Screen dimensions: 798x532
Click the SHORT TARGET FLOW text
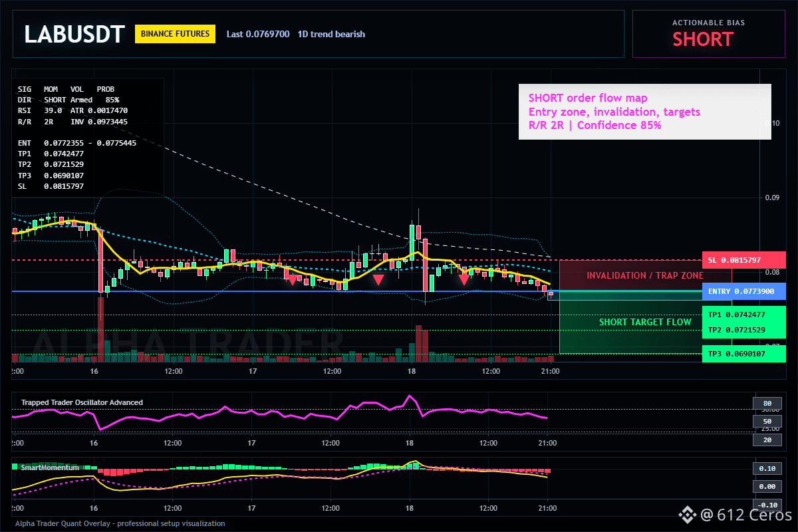645,322
